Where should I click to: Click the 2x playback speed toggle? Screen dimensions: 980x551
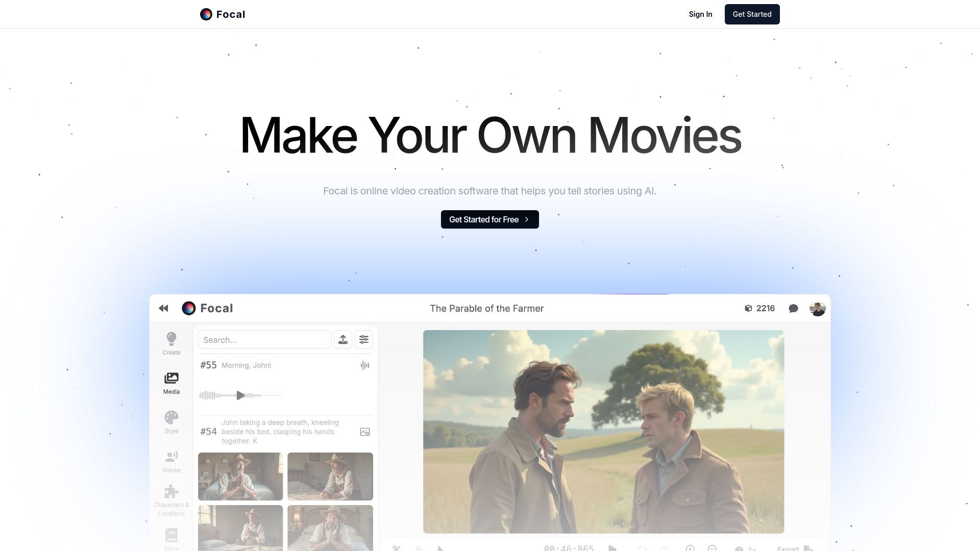pos(747,549)
